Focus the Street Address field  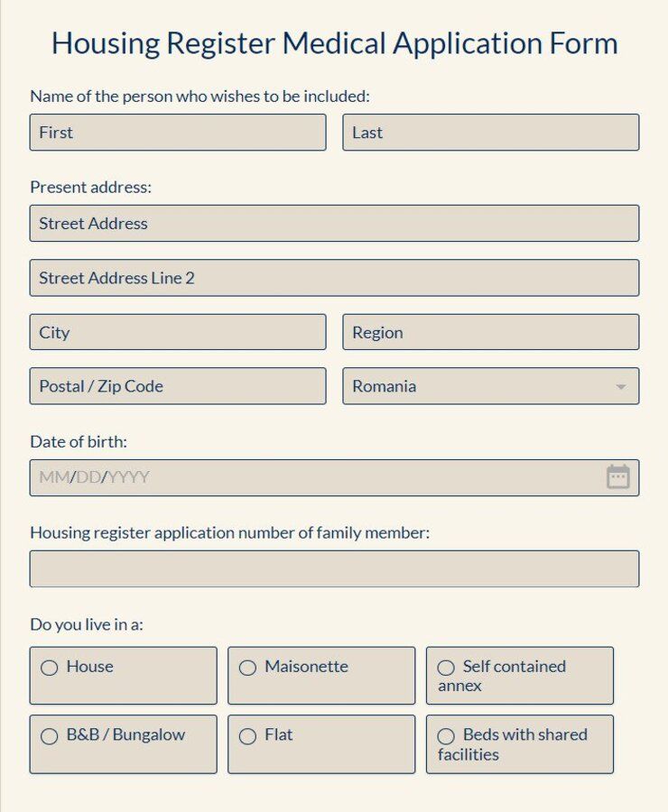[334, 223]
